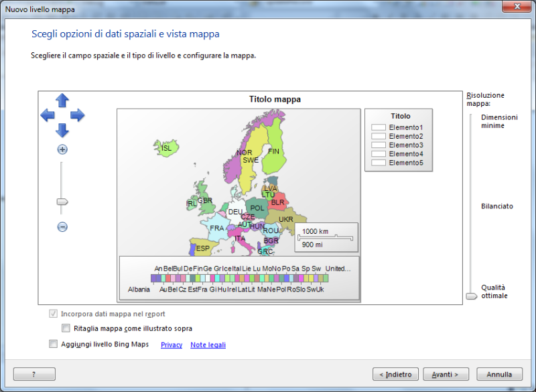Click the FIN label on Finland
This screenshot has width=536, height=392.
click(x=273, y=151)
